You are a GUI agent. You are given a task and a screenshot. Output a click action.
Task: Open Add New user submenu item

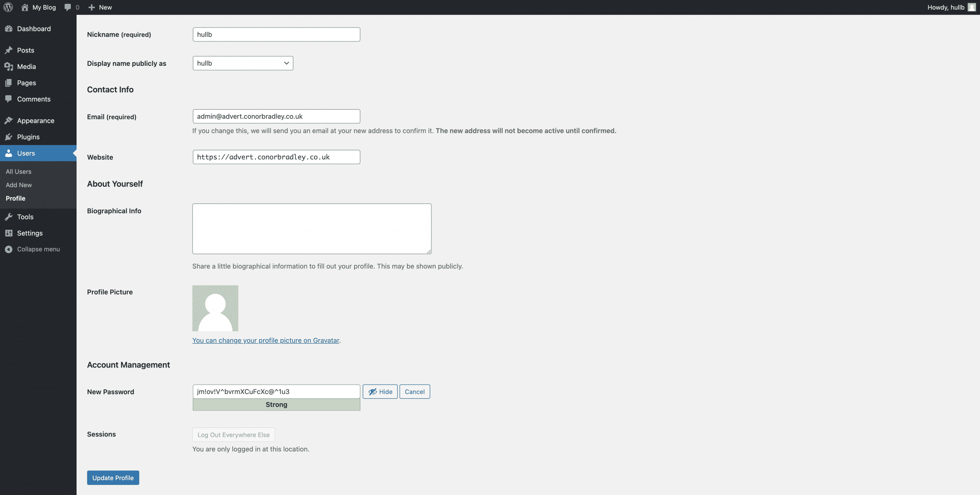tap(19, 185)
